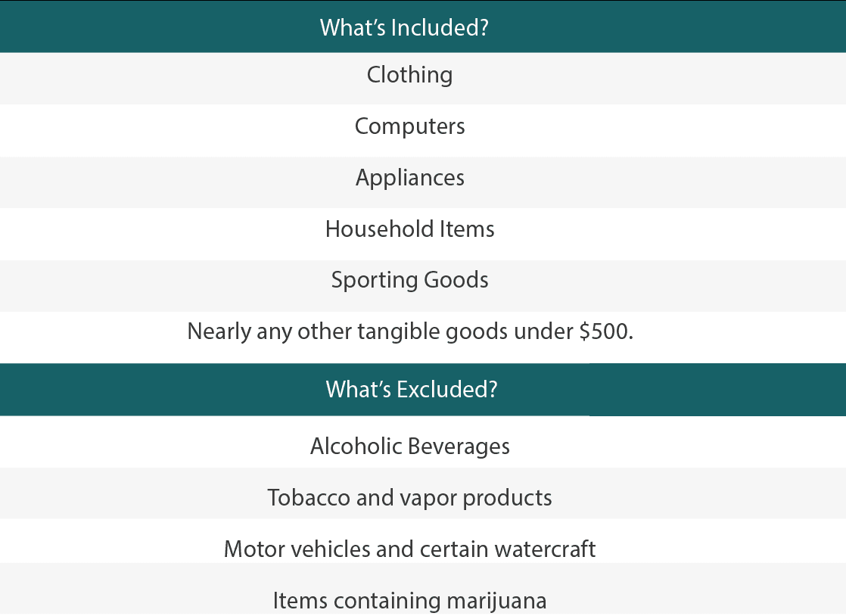
Task: Select the Alcoholic Beverages row
Action: pyautogui.click(x=409, y=446)
